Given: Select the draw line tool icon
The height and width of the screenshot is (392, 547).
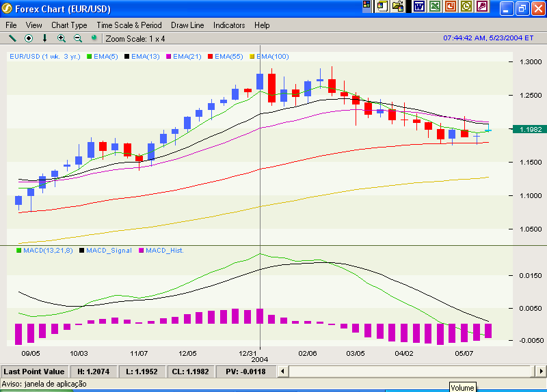Looking at the screenshot, I should click(x=12, y=38).
